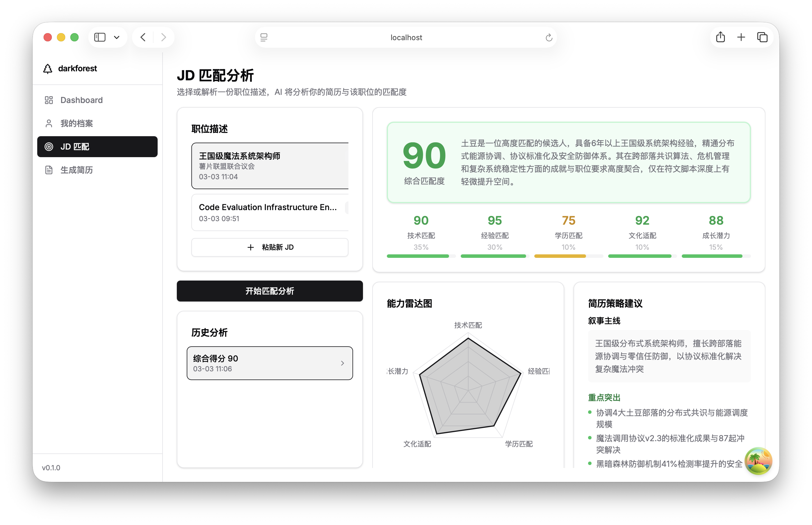812x525 pixels.
Task: Open the sidebar options chevron
Action: [117, 37]
